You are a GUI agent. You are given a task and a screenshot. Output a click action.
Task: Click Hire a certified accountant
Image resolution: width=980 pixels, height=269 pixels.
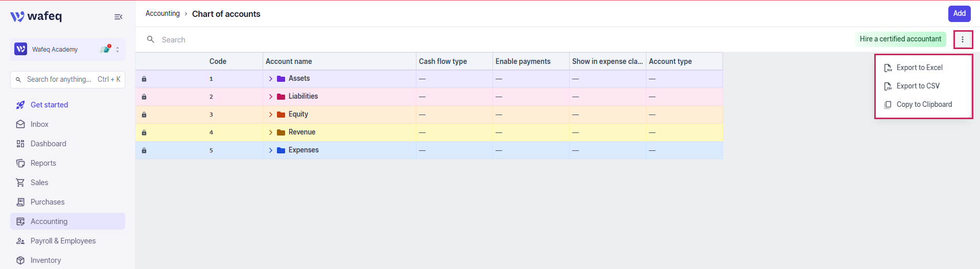900,39
